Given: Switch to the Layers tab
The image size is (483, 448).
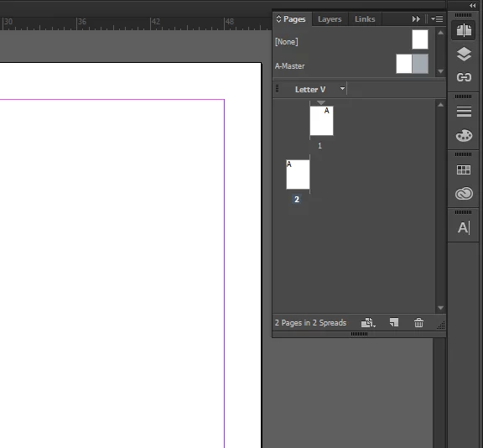Looking at the screenshot, I should [330, 19].
